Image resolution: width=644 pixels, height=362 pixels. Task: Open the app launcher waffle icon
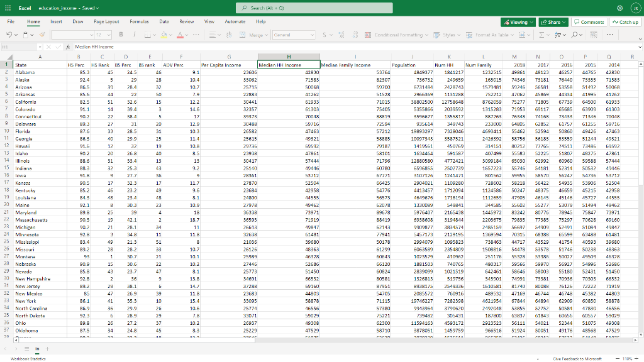[x=9, y=8]
